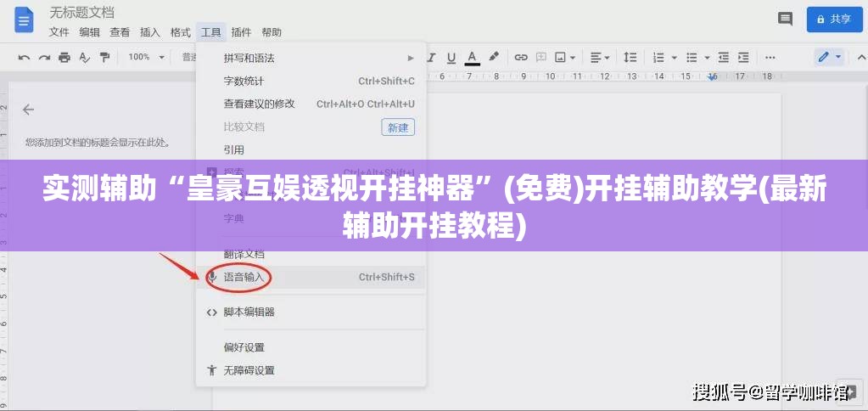Select 语音输入 menu item
868x411 pixels.
[x=311, y=278]
